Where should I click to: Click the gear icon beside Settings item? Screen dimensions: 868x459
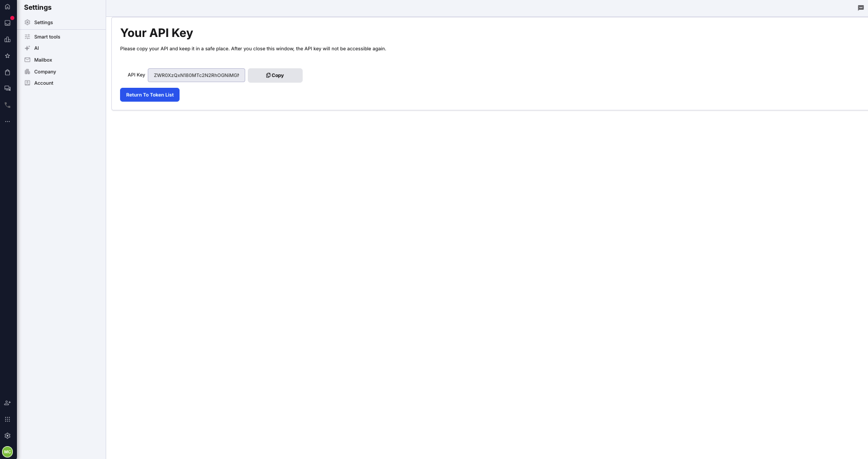tap(28, 23)
